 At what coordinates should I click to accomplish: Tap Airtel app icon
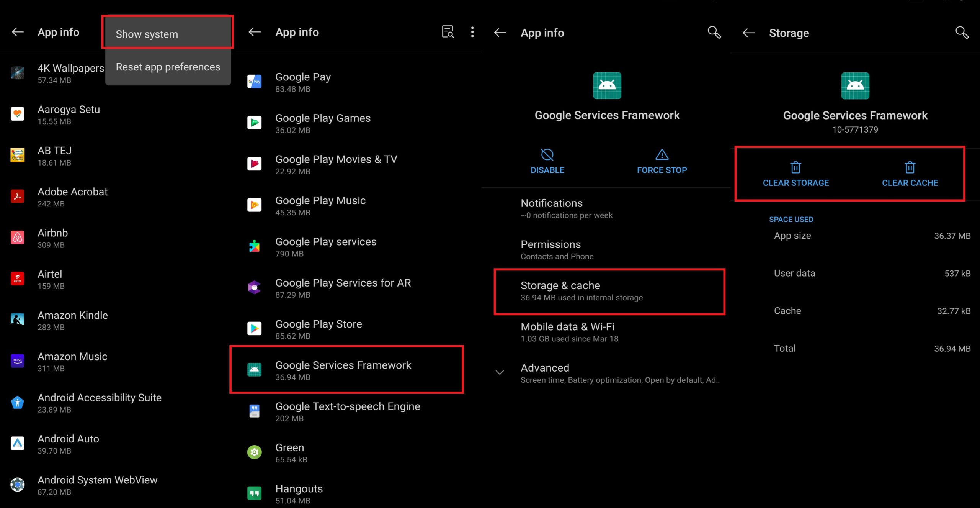pyautogui.click(x=18, y=279)
